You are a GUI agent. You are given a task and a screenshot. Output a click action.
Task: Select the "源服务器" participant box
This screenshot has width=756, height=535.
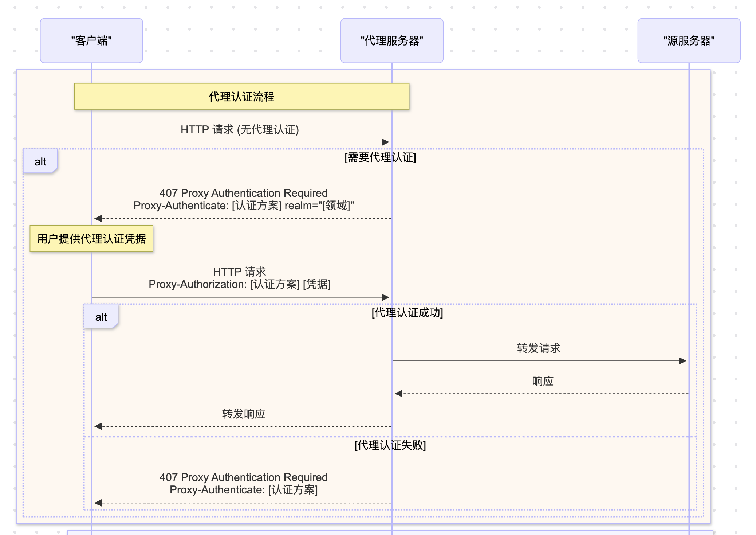[x=689, y=40]
